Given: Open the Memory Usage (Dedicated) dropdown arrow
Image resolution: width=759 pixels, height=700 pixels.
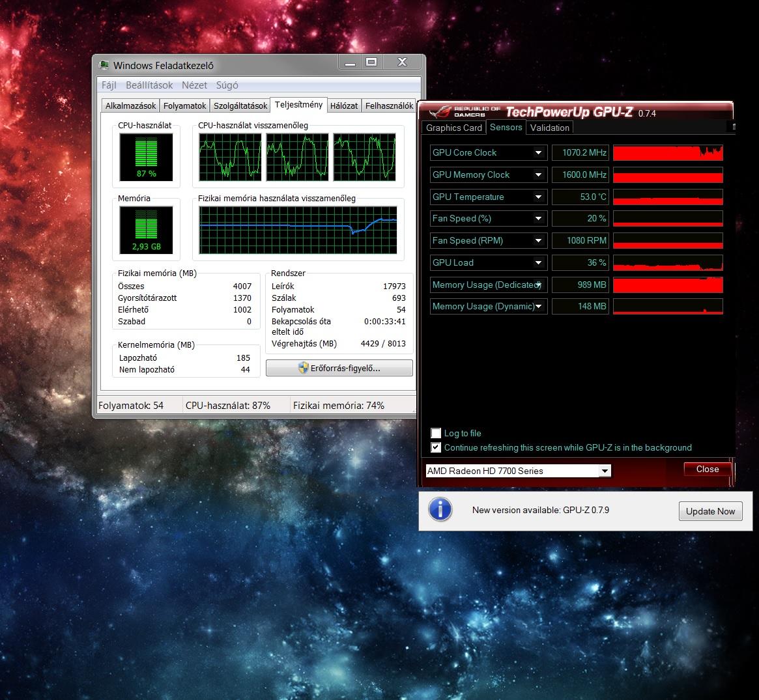Looking at the screenshot, I should coord(538,285).
